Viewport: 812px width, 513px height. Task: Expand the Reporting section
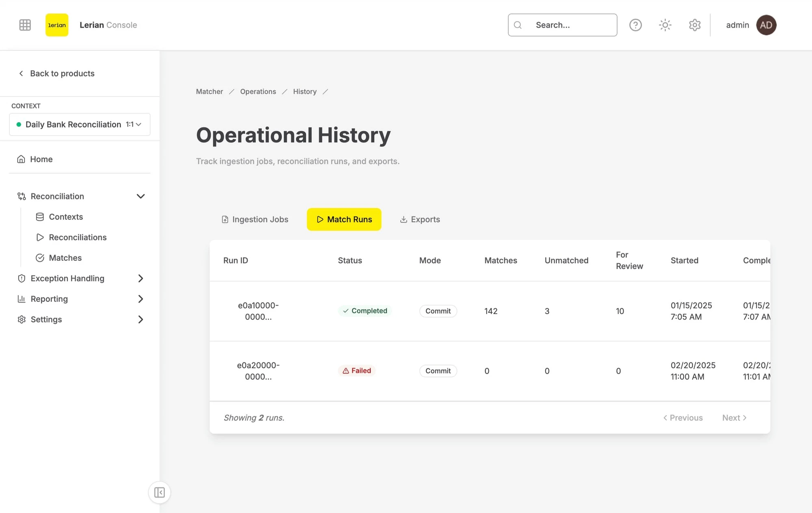pyautogui.click(x=140, y=299)
